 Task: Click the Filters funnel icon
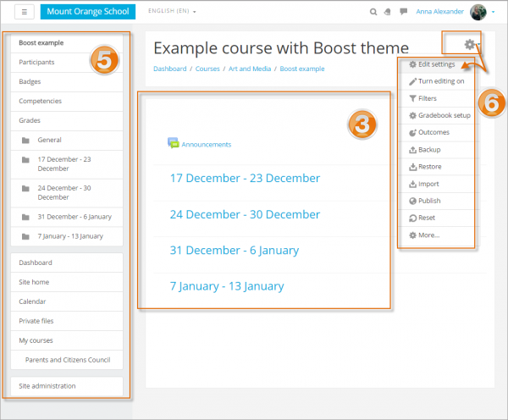click(411, 98)
